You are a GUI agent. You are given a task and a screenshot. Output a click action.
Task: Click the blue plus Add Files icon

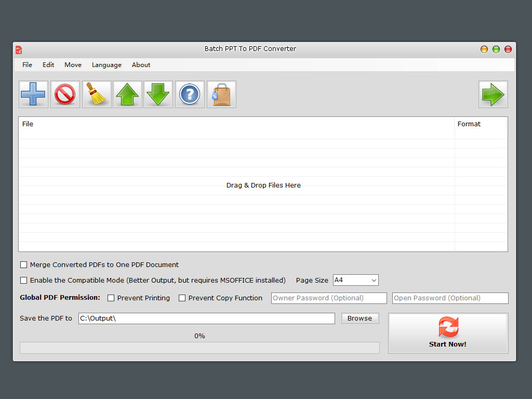[33, 95]
